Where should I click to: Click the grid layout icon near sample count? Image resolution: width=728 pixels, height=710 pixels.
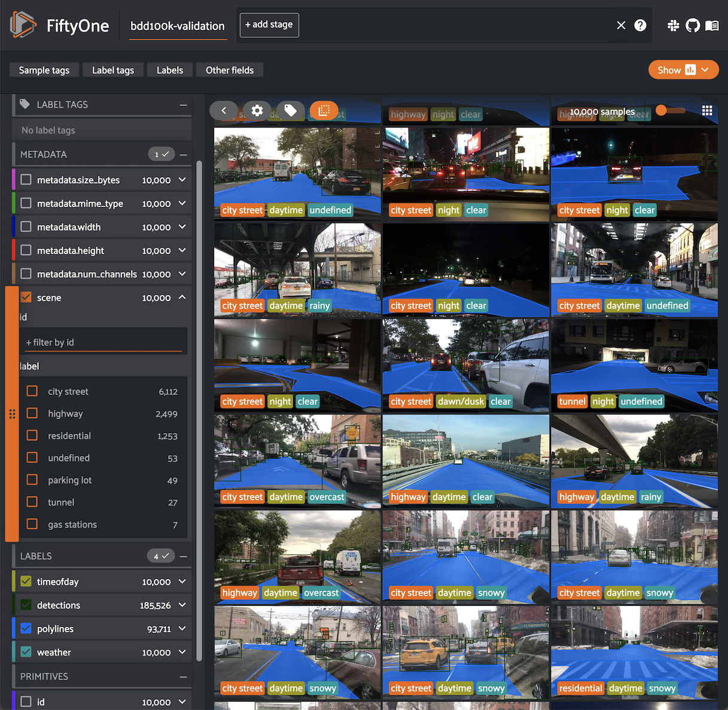pos(706,111)
